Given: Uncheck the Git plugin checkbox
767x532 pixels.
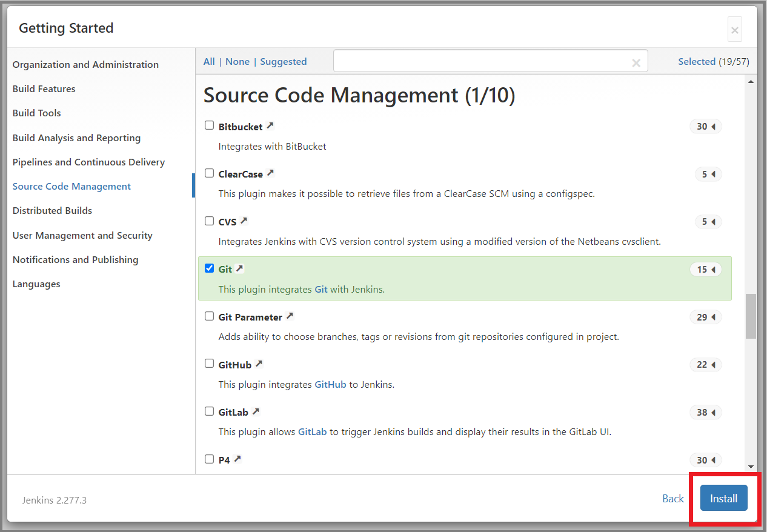Looking at the screenshot, I should (209, 268).
